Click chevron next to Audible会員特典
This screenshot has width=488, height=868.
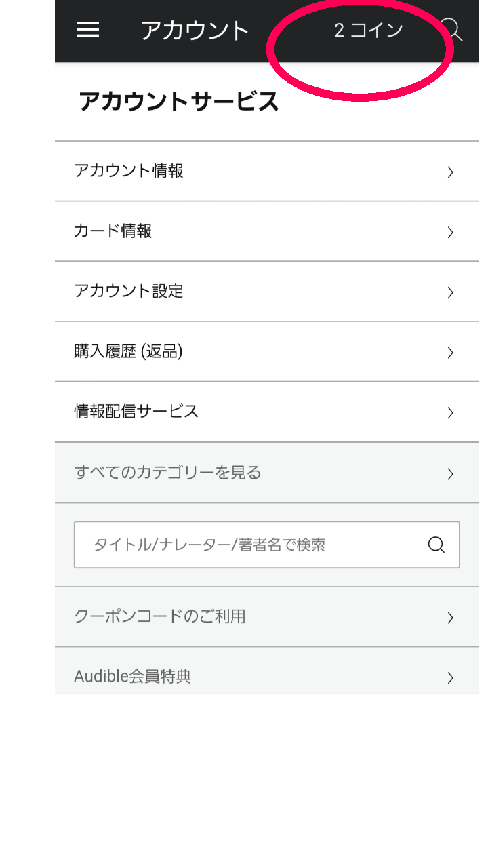(x=450, y=677)
